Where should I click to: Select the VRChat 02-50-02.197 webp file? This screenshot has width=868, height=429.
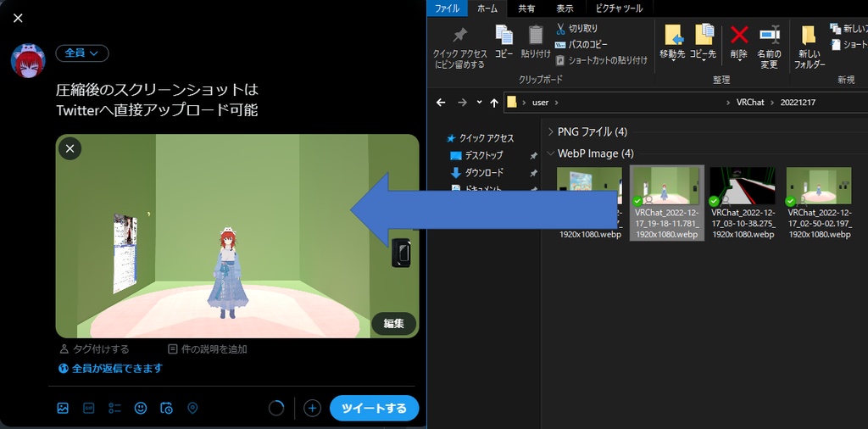pyautogui.click(x=820, y=203)
